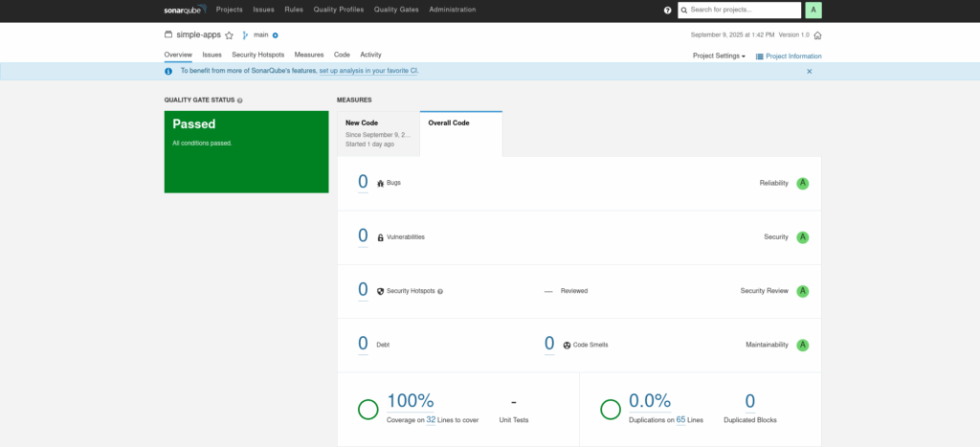Open Quality Profiles in top navigation
The image size is (980, 447).
tap(339, 10)
